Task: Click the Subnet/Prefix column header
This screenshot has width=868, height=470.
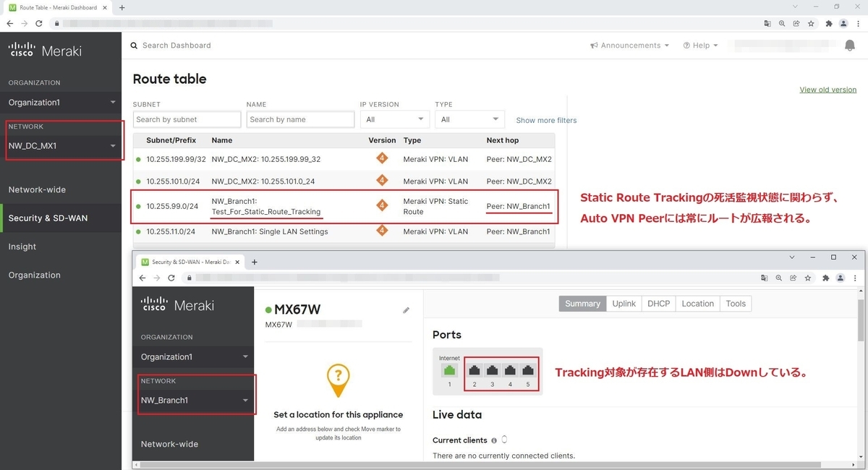Action: [x=171, y=140]
